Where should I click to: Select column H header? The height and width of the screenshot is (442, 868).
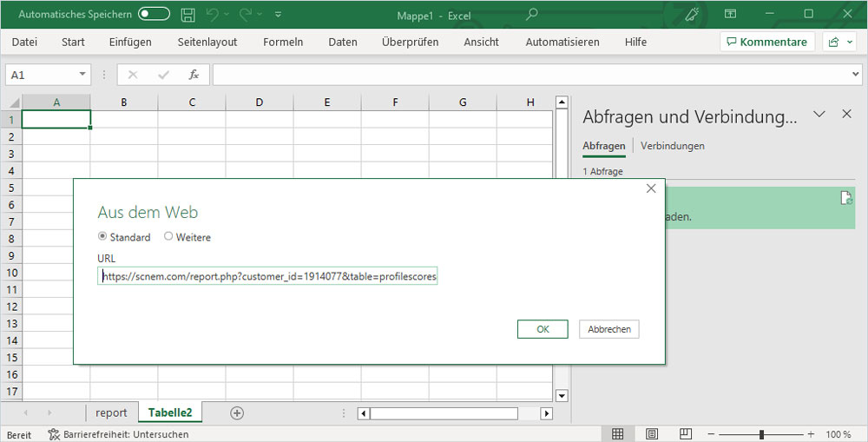click(530, 102)
